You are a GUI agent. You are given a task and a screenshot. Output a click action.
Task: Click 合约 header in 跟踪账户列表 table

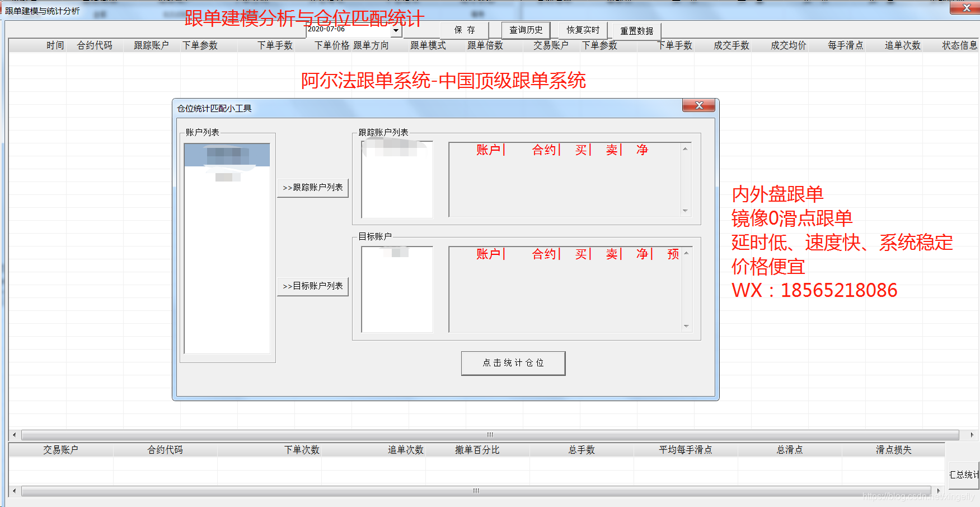click(x=544, y=150)
